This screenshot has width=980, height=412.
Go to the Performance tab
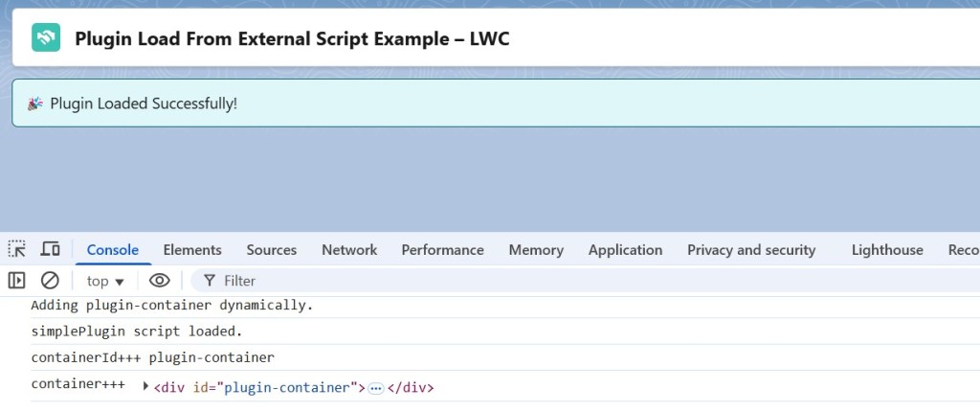pyautogui.click(x=442, y=250)
